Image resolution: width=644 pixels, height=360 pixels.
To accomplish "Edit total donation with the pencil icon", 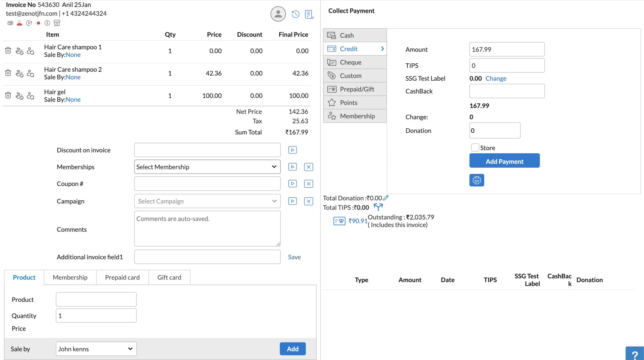I will (386, 198).
